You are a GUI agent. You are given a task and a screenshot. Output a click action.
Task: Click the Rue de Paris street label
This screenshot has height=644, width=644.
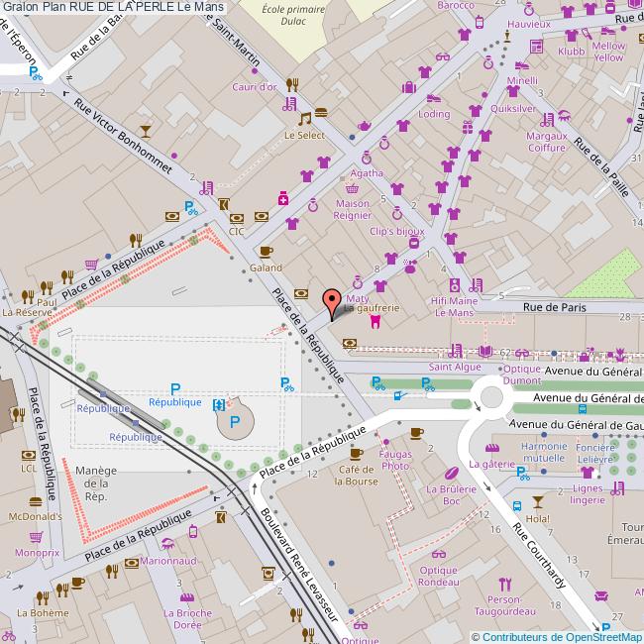pyautogui.click(x=554, y=307)
